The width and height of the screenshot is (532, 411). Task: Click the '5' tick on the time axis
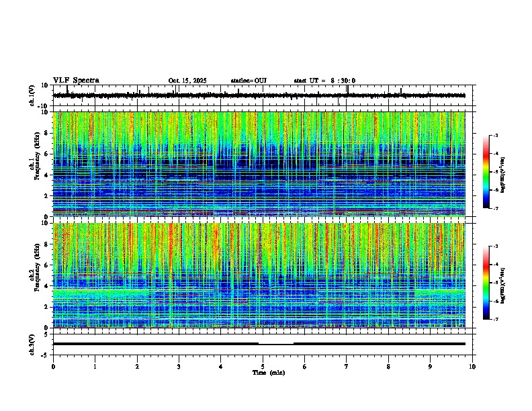[x=263, y=367]
